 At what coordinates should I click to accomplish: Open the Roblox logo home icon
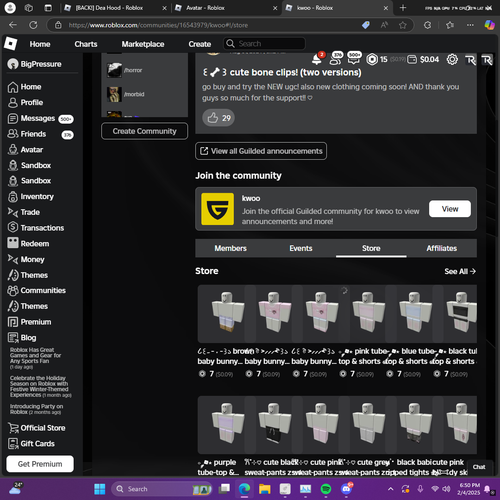tap(10, 44)
